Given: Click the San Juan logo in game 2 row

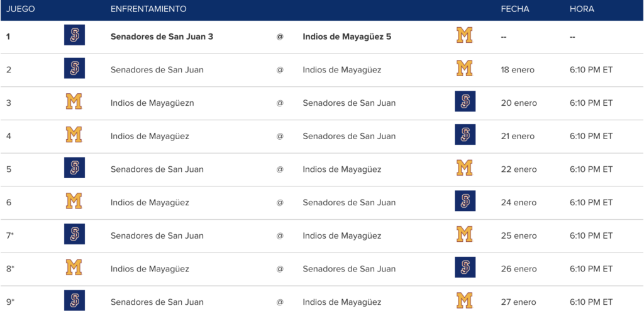Looking at the screenshot, I should 74,68.
